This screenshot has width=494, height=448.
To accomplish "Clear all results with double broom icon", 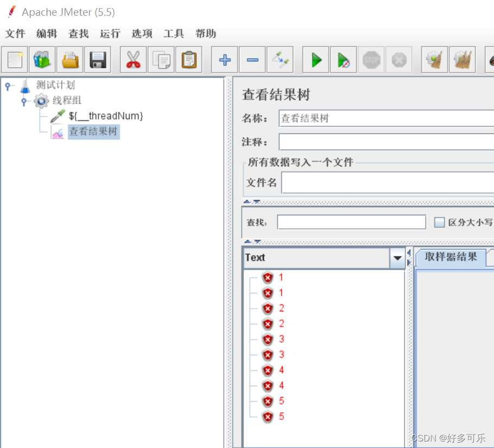I will click(x=462, y=60).
